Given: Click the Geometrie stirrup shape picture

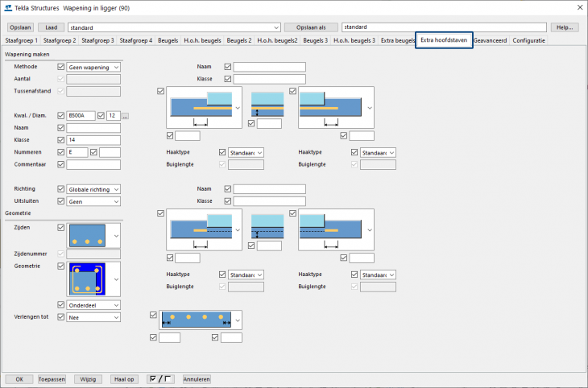Looking at the screenshot, I should click(87, 278).
